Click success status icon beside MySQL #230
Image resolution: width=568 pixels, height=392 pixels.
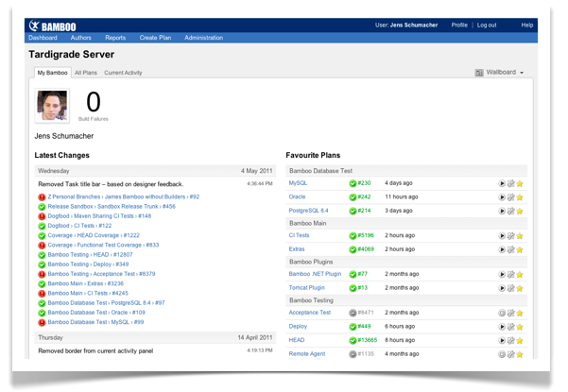(x=353, y=183)
